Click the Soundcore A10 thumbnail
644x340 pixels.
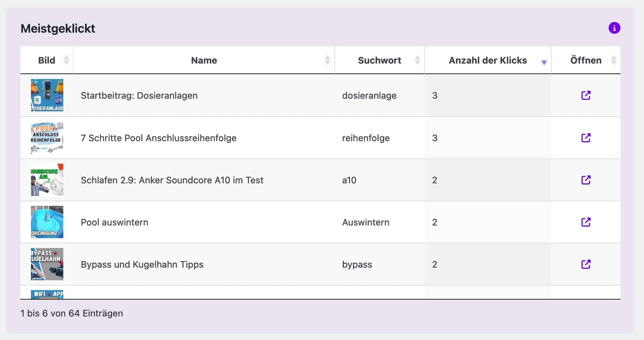[47, 180]
